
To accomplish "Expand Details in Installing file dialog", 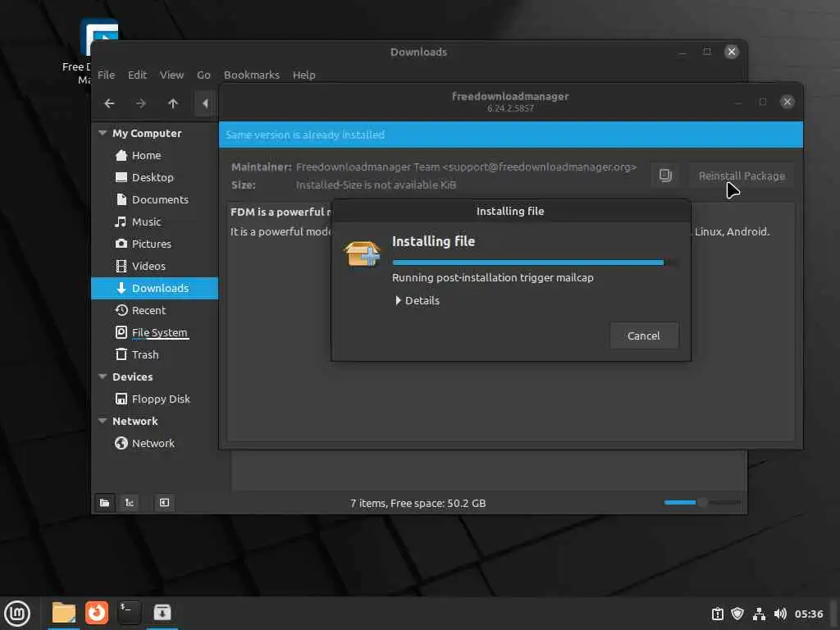I will click(417, 300).
